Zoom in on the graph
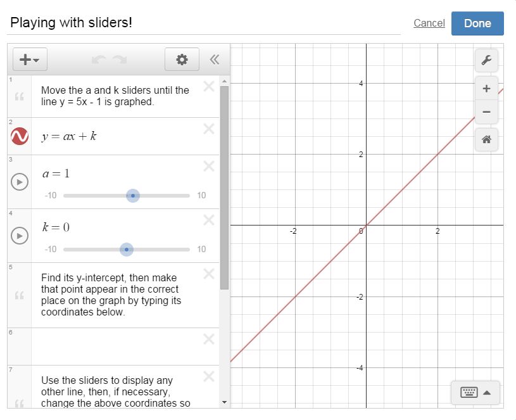516x420 pixels. 486,89
